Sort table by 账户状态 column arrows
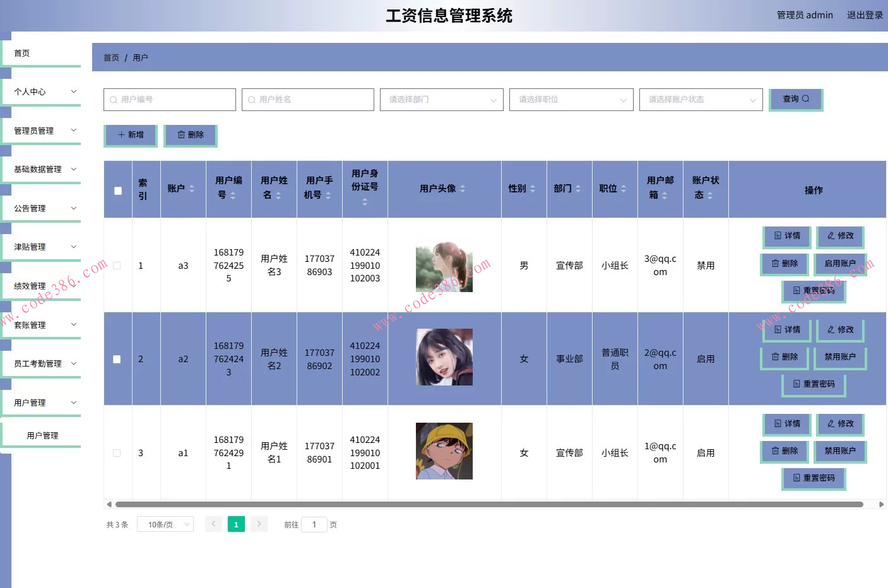This screenshot has width=888, height=588. (710, 196)
